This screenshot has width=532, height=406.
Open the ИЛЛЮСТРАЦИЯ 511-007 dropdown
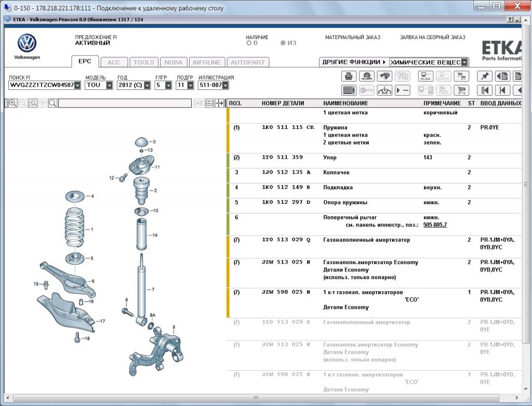click(225, 85)
